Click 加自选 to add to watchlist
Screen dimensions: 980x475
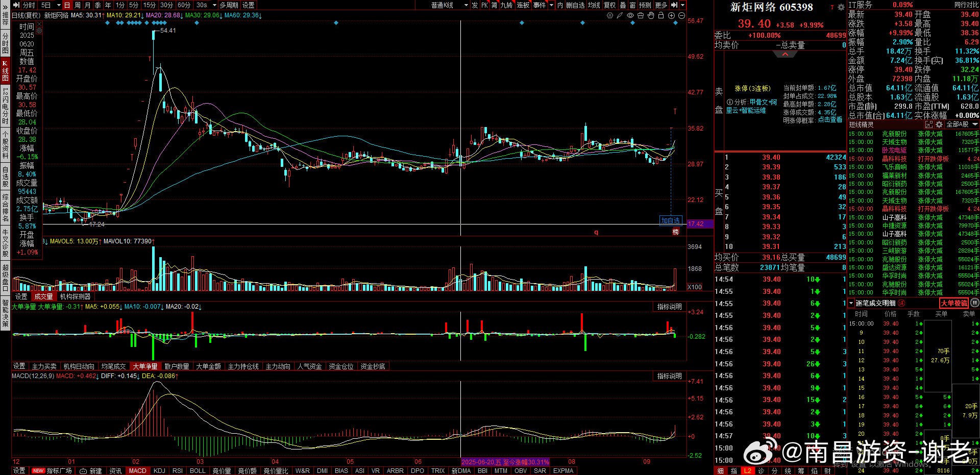(x=670, y=220)
